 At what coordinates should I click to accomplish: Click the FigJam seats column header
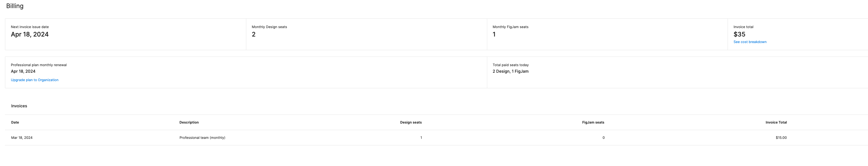point(593,123)
